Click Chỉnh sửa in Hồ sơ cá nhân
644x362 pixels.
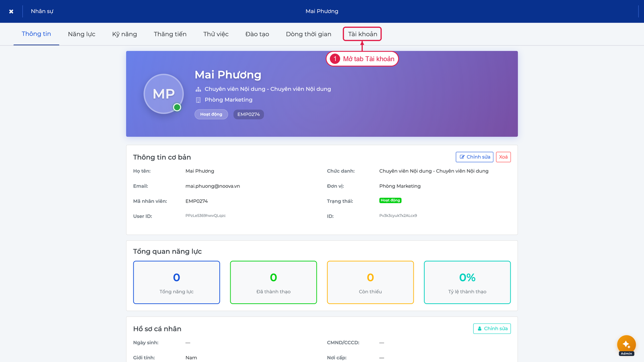pos(492,329)
